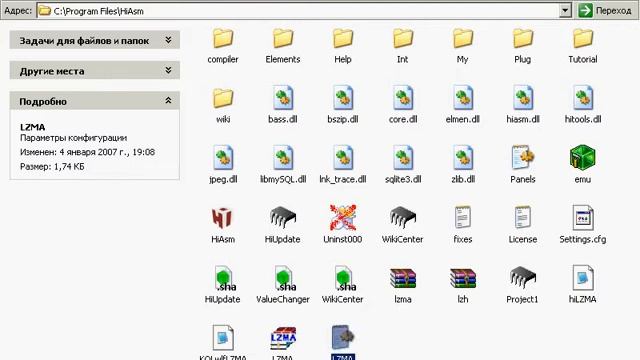Collapse the Подробно details panel
This screenshot has width=640, height=360.
click(168, 100)
